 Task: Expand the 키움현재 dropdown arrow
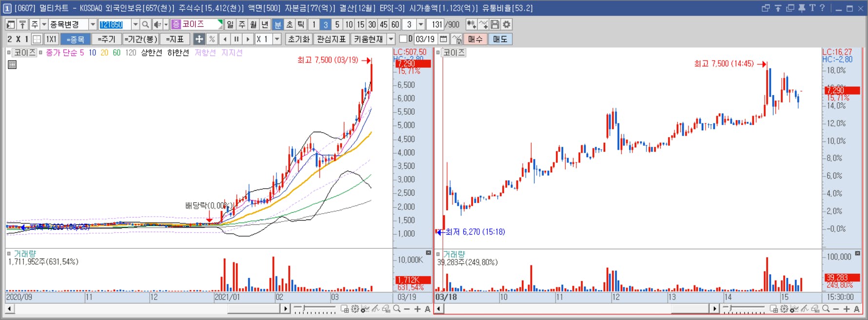click(391, 39)
